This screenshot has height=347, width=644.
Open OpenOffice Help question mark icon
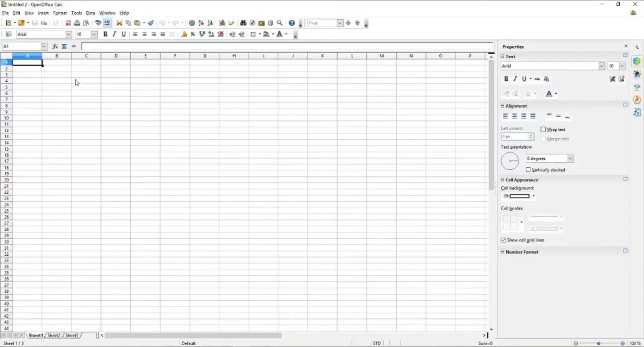[x=292, y=23]
